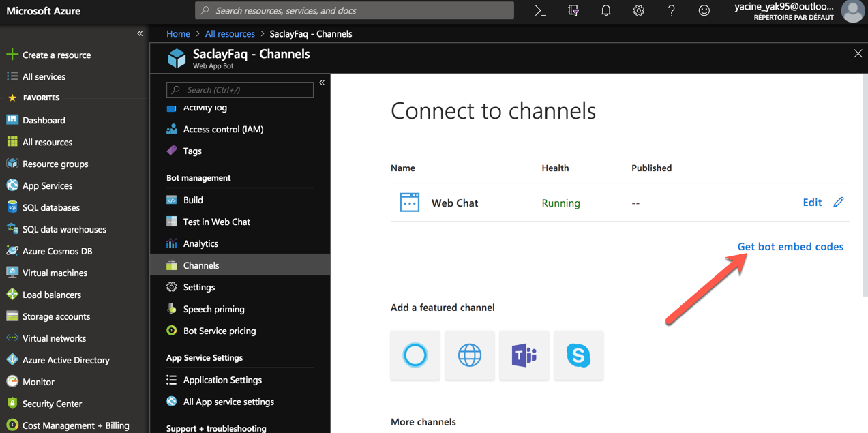Open Tags in resource menu
Screen dimensions: 868x433
coord(185,151)
